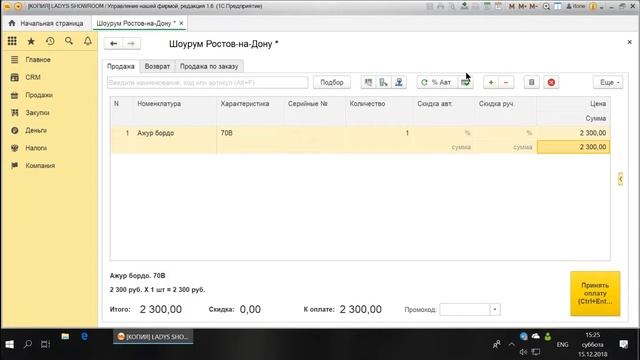This screenshot has width=640, height=360.
Task: Click the 70B characteristic cell
Action: (x=250, y=133)
